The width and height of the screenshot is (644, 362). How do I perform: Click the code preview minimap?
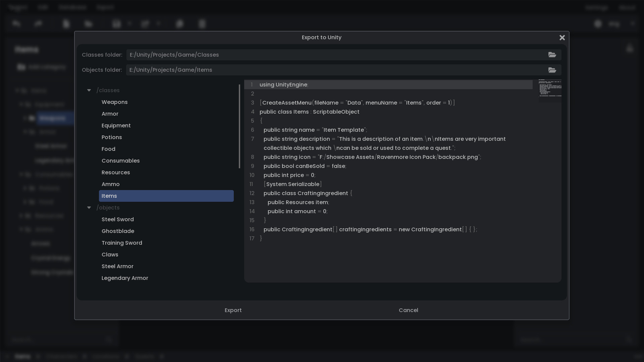550,88
